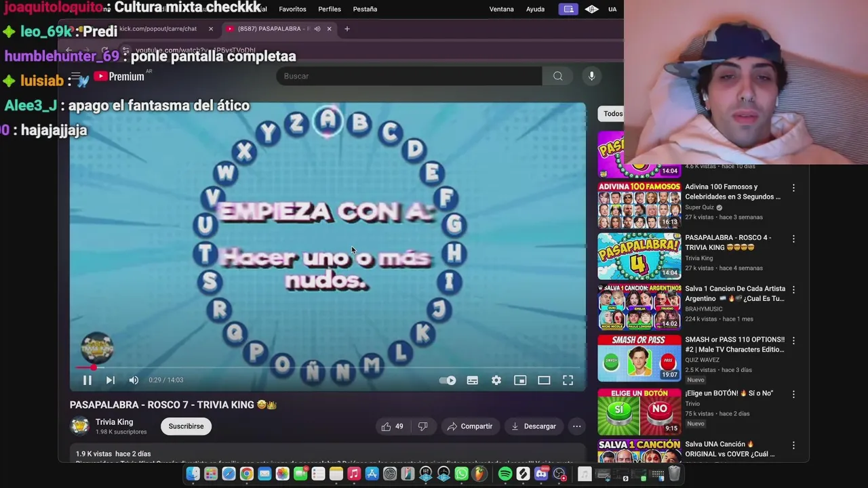Toggle YouTube autoplay switch
Viewport: 868px width, 488px height.
448,380
